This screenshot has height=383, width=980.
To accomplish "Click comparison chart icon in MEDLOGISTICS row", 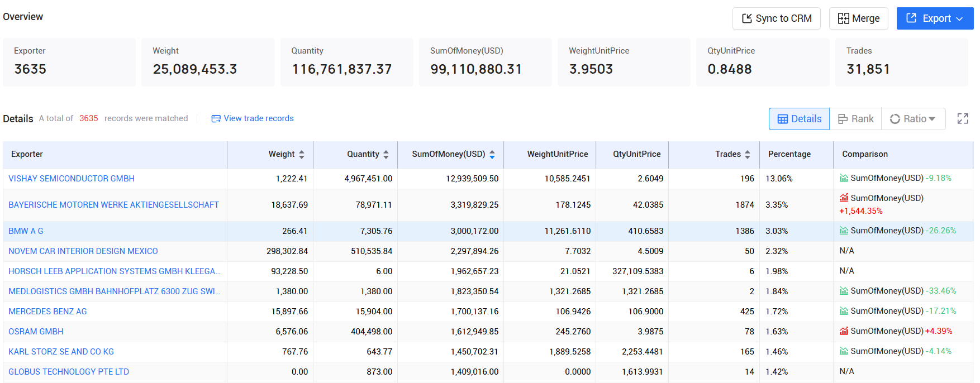I will tap(844, 291).
